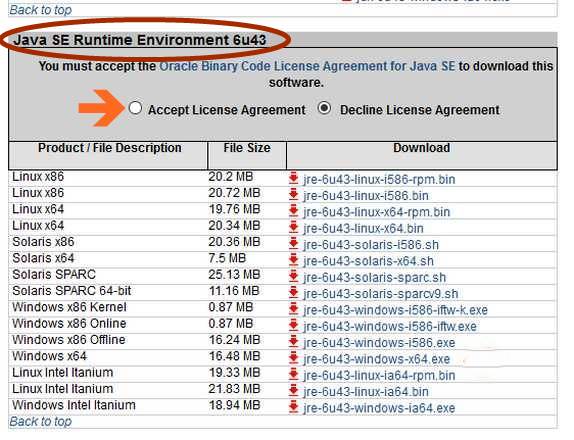The height and width of the screenshot is (440, 574).
Task: Click Back to top link below table
Action: [41, 421]
